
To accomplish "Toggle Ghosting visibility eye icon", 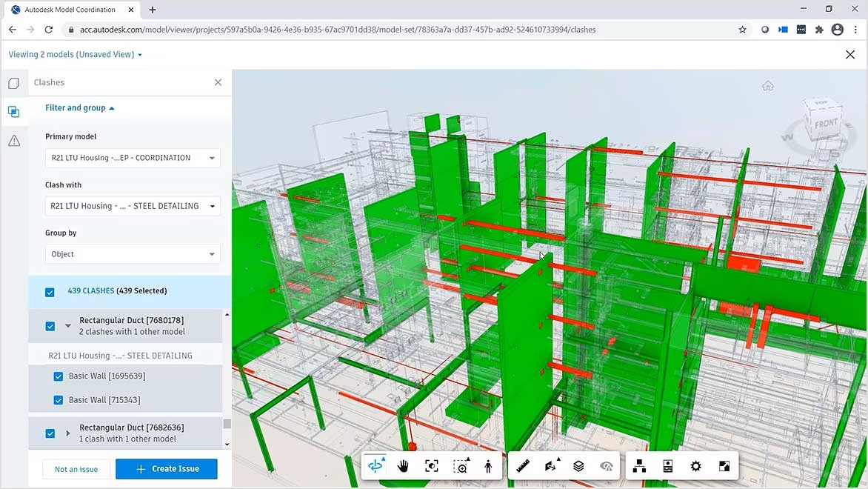I will point(607,465).
